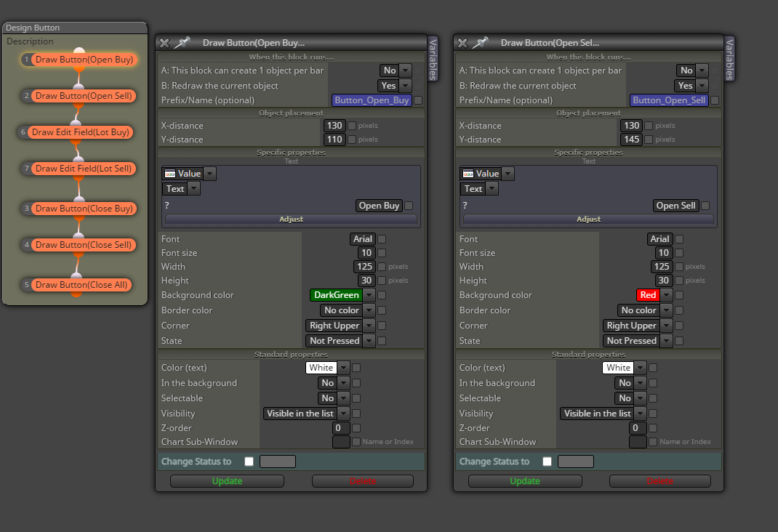Expand the Value dropdown in the Open Buy panel
This screenshot has height=532, width=778.
tap(210, 174)
